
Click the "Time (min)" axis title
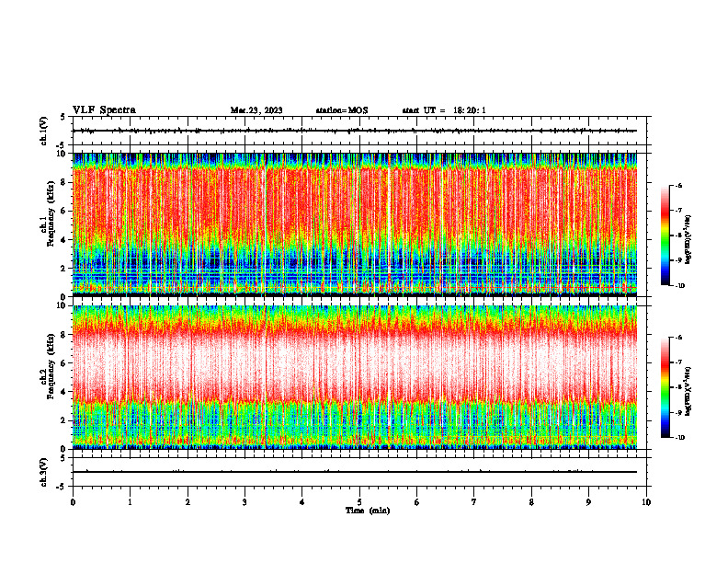click(368, 511)
